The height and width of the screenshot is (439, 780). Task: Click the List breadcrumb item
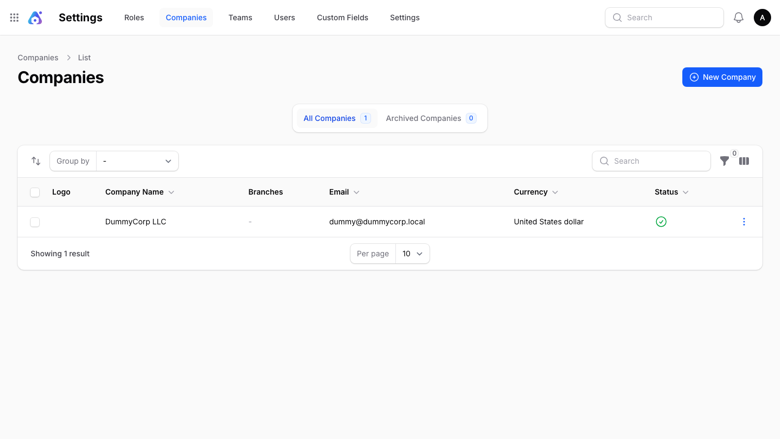pyautogui.click(x=84, y=58)
